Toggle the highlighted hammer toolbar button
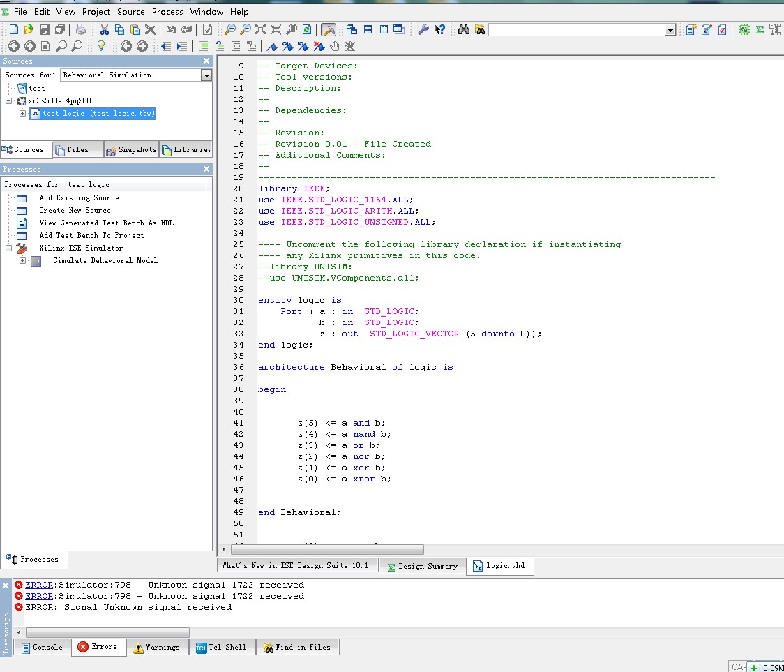The width and height of the screenshot is (784, 672). coord(328,29)
